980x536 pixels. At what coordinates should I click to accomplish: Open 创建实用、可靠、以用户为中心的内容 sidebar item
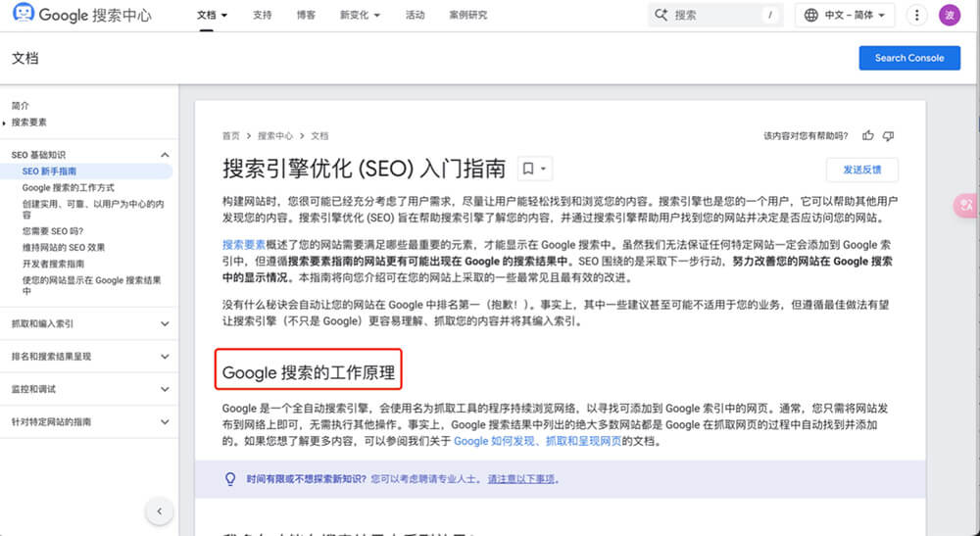(93, 210)
